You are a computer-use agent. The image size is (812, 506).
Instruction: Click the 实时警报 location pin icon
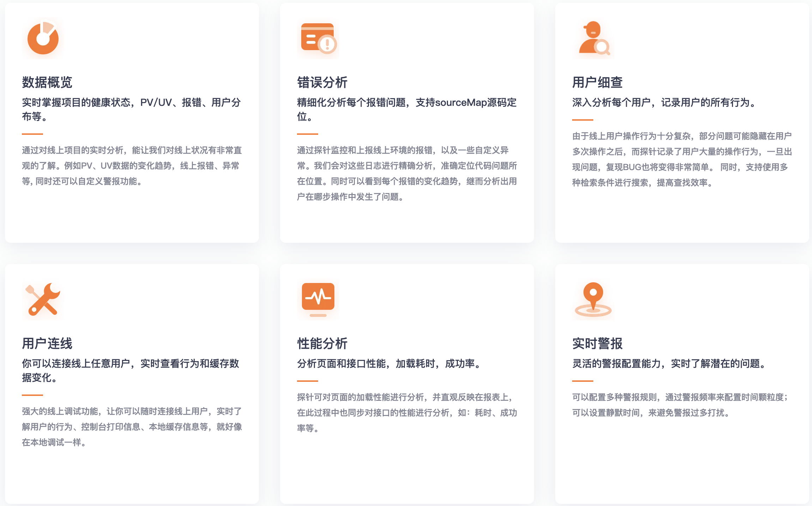(x=593, y=299)
